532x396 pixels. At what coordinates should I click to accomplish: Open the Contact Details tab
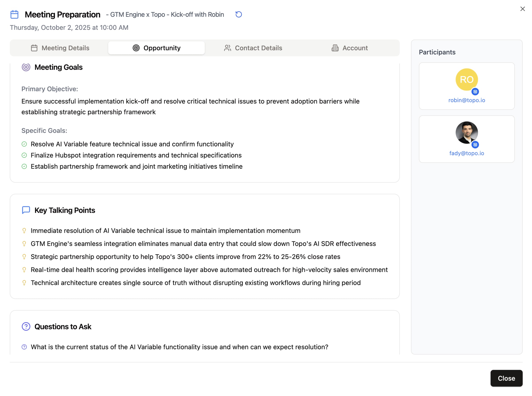pyautogui.click(x=253, y=48)
